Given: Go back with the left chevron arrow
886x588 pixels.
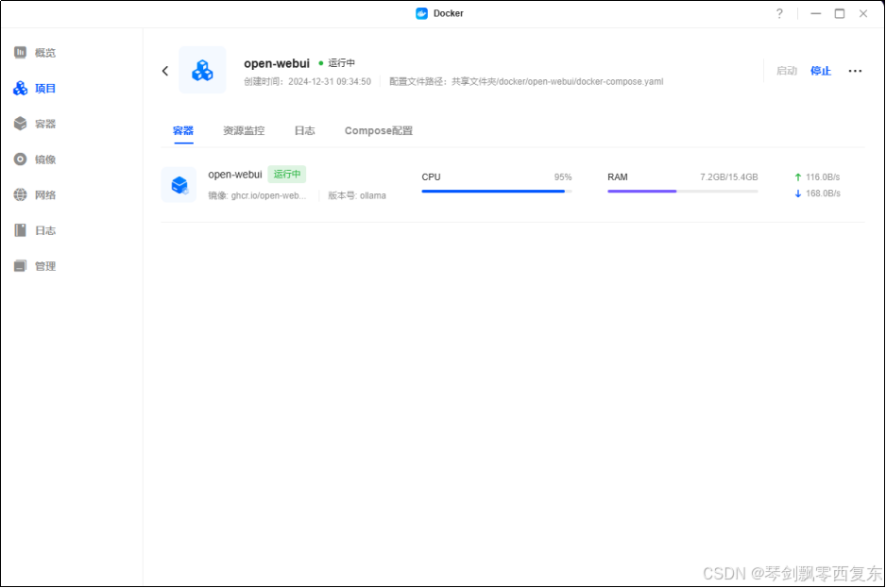Looking at the screenshot, I should pyautogui.click(x=165, y=71).
